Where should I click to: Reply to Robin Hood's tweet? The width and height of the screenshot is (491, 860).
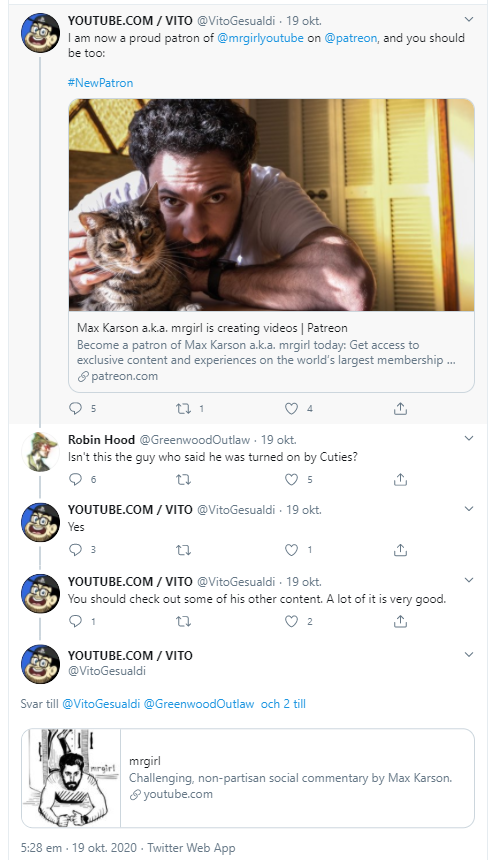[76, 479]
